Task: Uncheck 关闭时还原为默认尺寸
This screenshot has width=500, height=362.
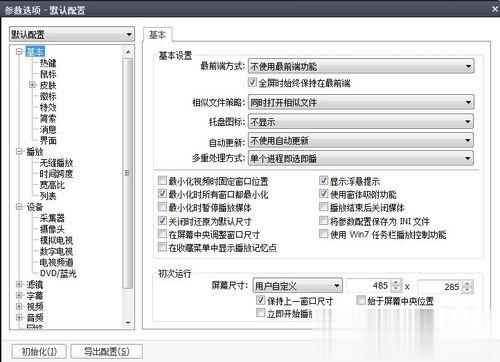Action: click(162, 220)
